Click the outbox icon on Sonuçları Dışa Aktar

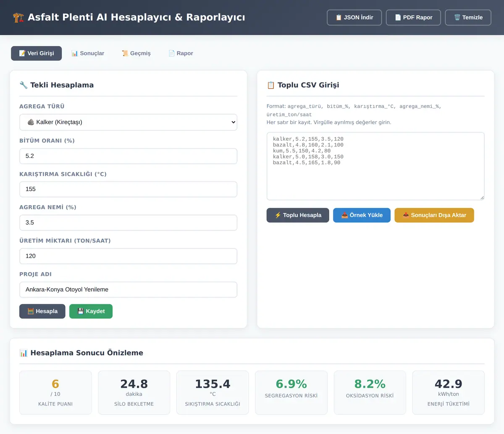406,215
